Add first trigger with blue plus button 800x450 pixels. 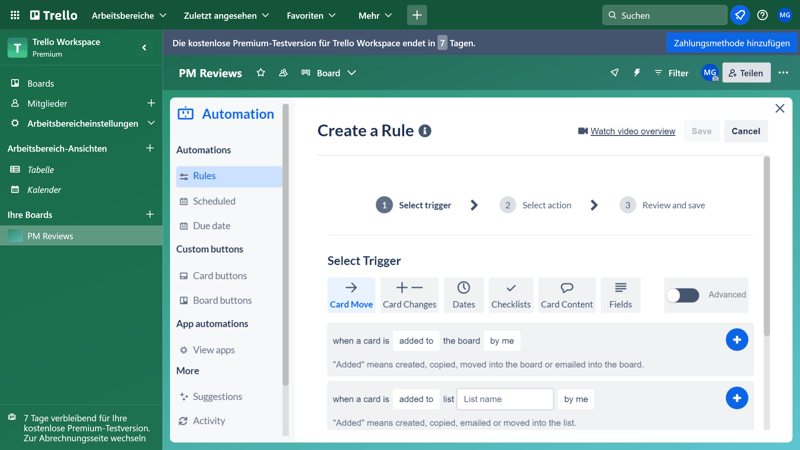(736, 340)
